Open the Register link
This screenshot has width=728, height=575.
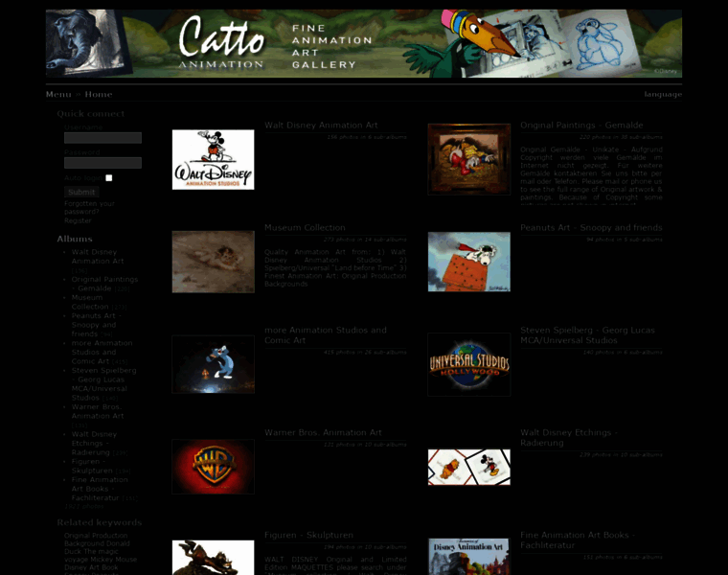(x=78, y=220)
